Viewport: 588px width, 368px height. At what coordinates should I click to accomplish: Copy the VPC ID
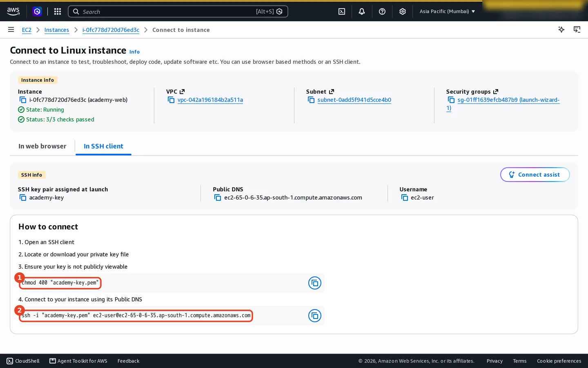pos(171,100)
